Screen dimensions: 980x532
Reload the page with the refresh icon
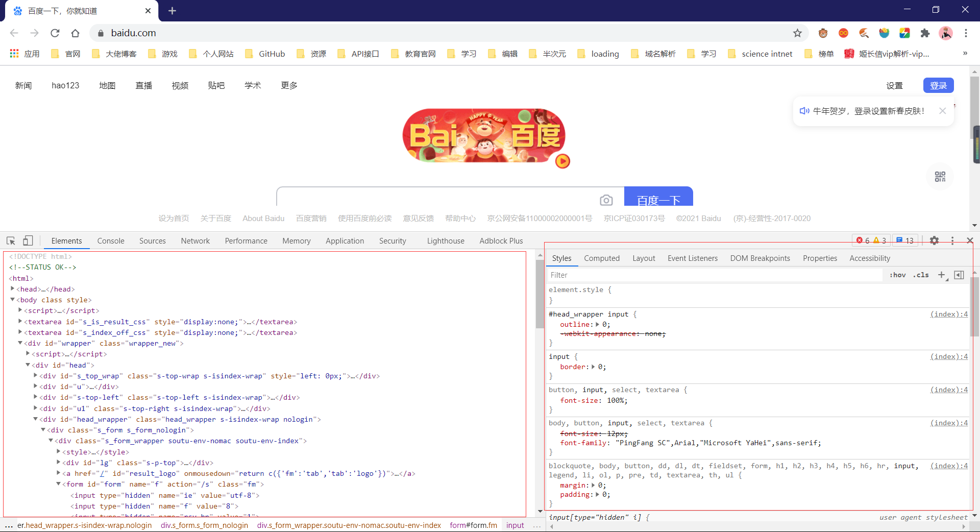click(x=55, y=33)
